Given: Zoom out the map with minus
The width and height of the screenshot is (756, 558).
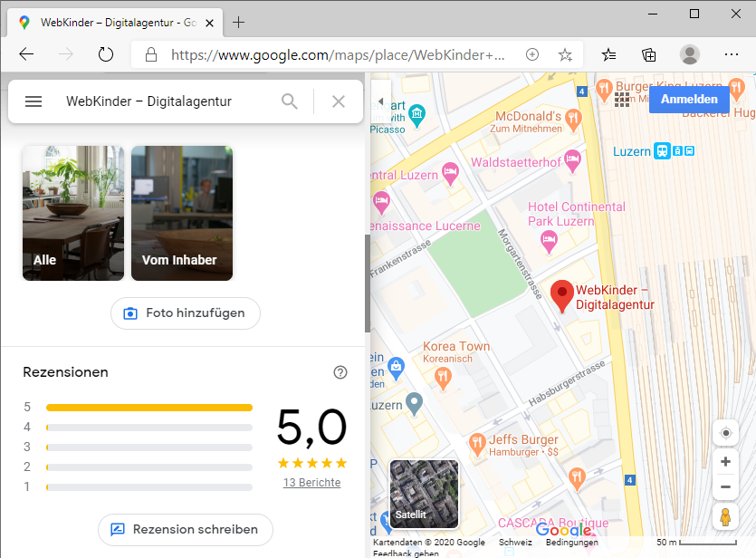Looking at the screenshot, I should click(725, 487).
